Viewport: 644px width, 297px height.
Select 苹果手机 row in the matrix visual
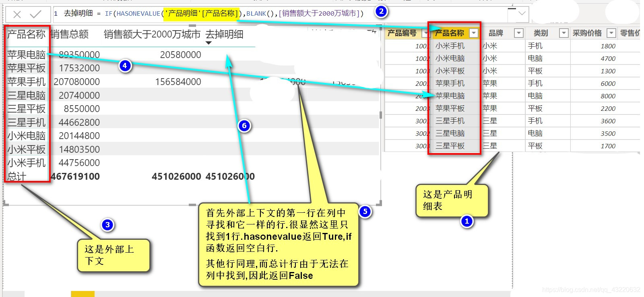[26, 82]
